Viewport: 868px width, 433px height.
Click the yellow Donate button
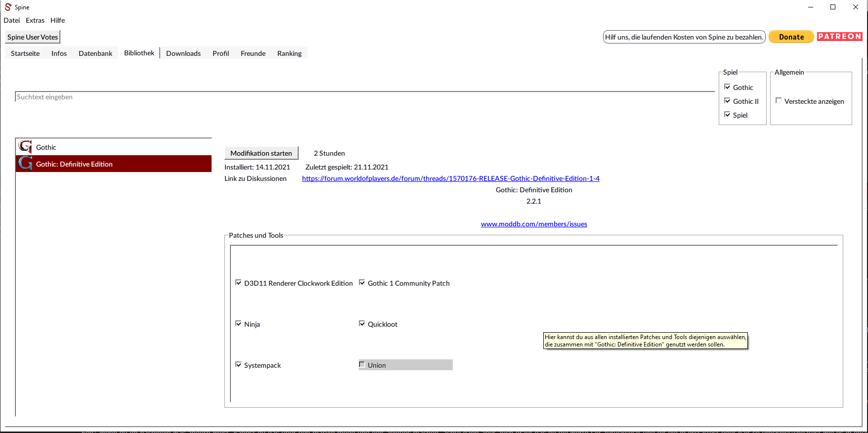(x=791, y=37)
